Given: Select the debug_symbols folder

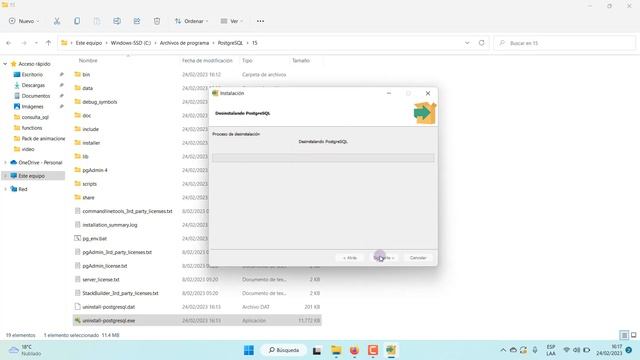Looking at the screenshot, I should coord(99,102).
